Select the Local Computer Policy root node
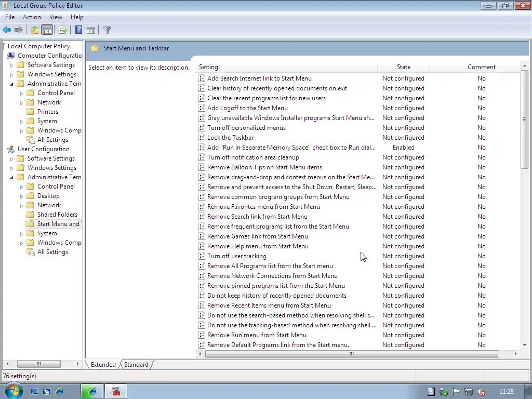Image resolution: width=532 pixels, height=399 pixels. 38,46
